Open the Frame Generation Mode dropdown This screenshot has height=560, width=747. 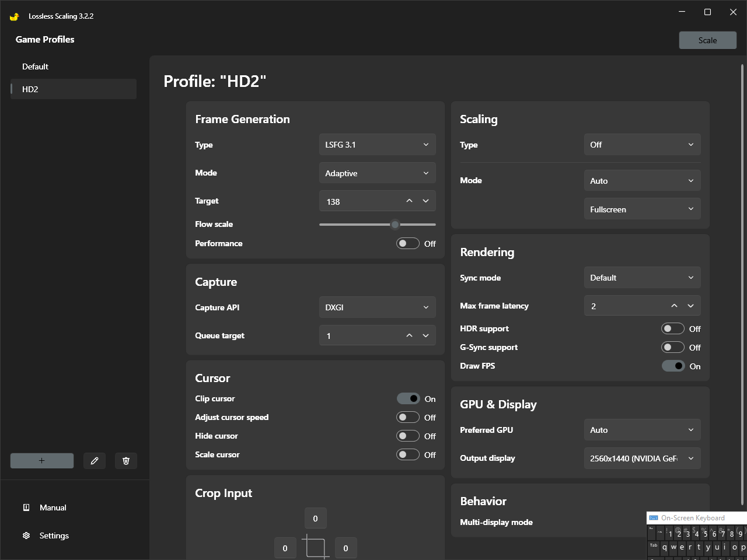coord(378,173)
